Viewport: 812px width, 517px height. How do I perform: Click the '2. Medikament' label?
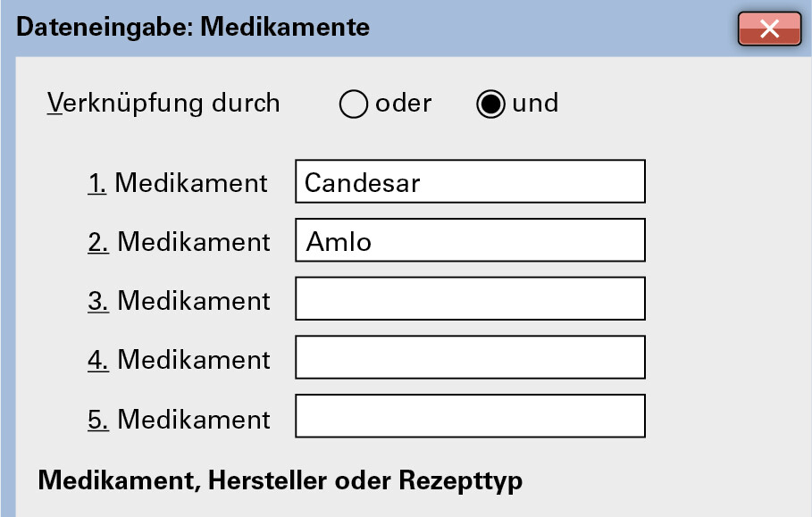coord(179,242)
